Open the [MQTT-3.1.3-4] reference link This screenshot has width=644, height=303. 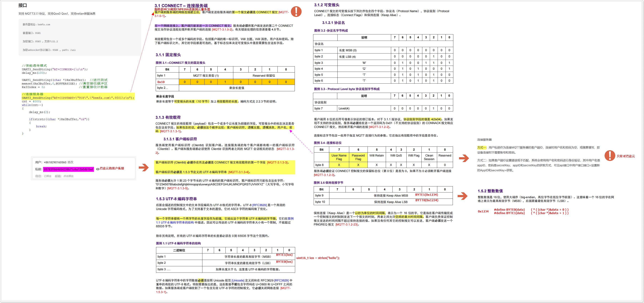(x=238, y=172)
